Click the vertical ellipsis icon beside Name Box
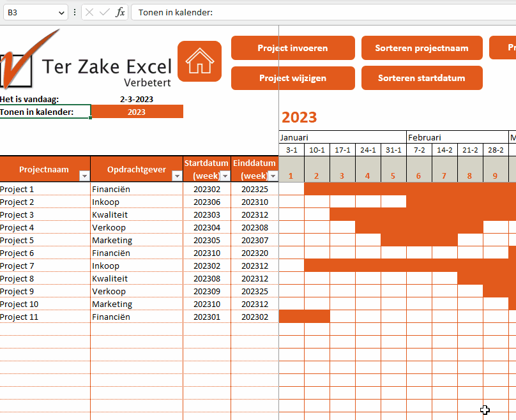 [x=75, y=12]
